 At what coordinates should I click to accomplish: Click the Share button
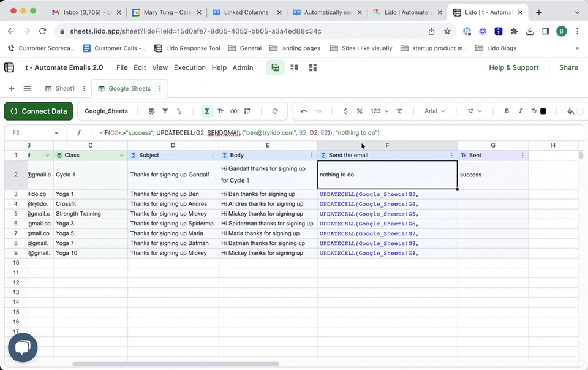click(x=568, y=68)
